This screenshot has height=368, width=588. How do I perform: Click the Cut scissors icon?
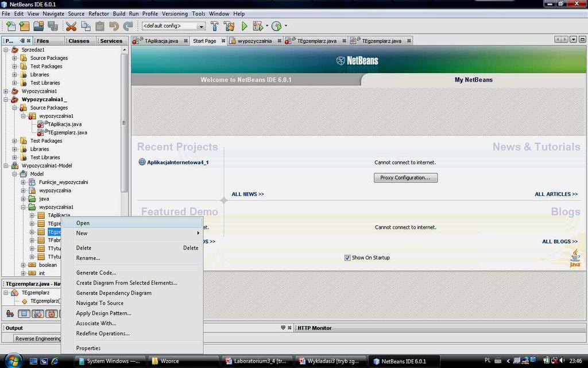click(71, 26)
